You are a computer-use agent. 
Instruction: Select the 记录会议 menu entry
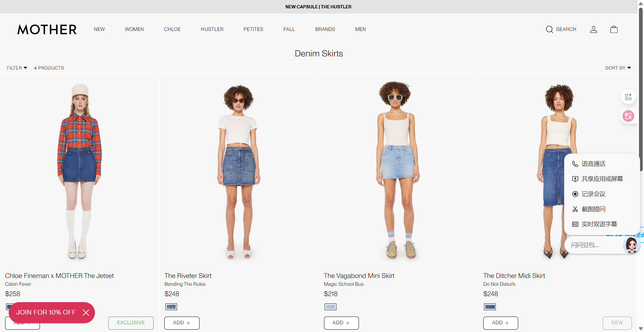click(x=601, y=194)
